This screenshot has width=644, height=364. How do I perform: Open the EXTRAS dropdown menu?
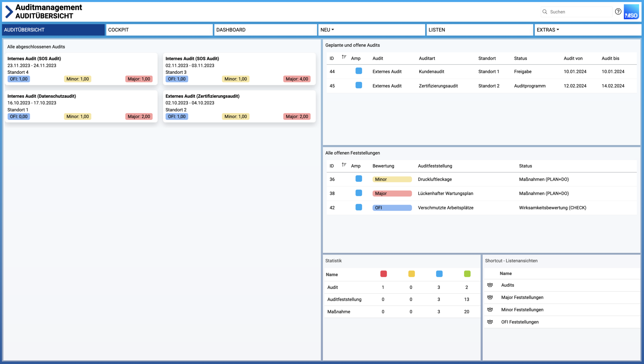pos(548,30)
